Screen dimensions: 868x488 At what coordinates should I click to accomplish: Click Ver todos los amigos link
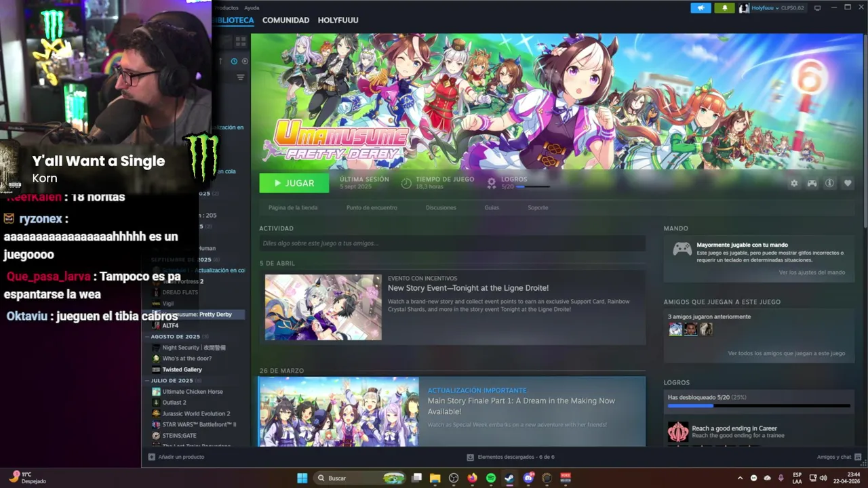pos(787,353)
